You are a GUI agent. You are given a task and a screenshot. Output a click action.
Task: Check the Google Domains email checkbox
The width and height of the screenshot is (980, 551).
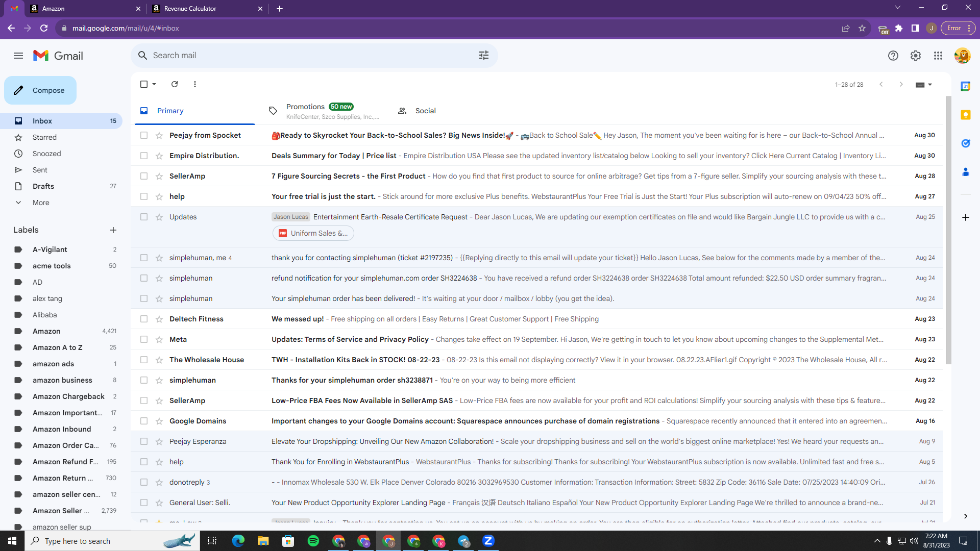coord(144,421)
